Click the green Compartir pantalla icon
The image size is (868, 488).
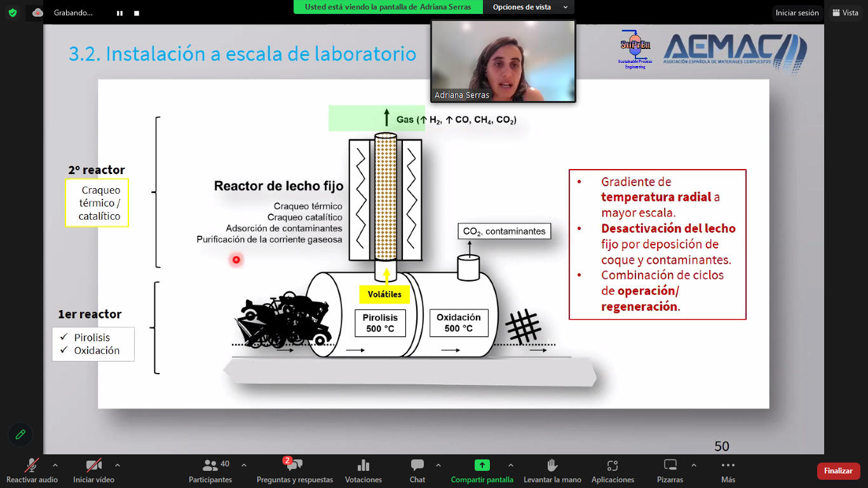pyautogui.click(x=482, y=465)
